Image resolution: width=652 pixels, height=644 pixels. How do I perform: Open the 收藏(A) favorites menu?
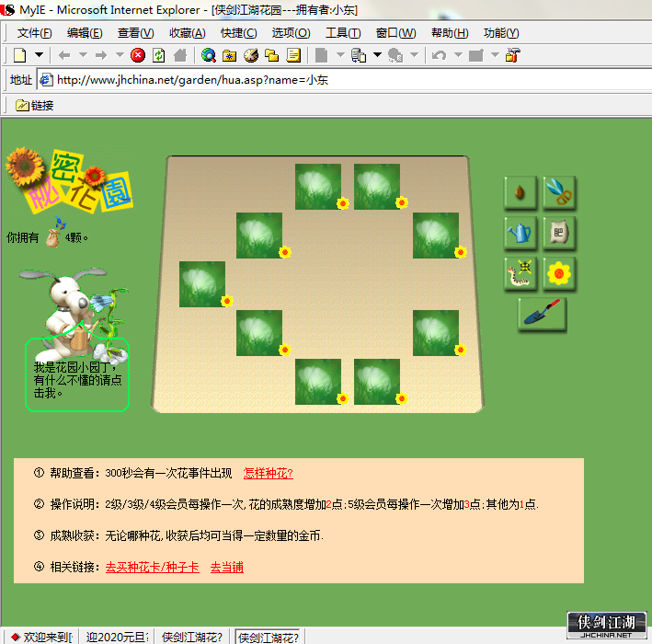tap(187, 33)
